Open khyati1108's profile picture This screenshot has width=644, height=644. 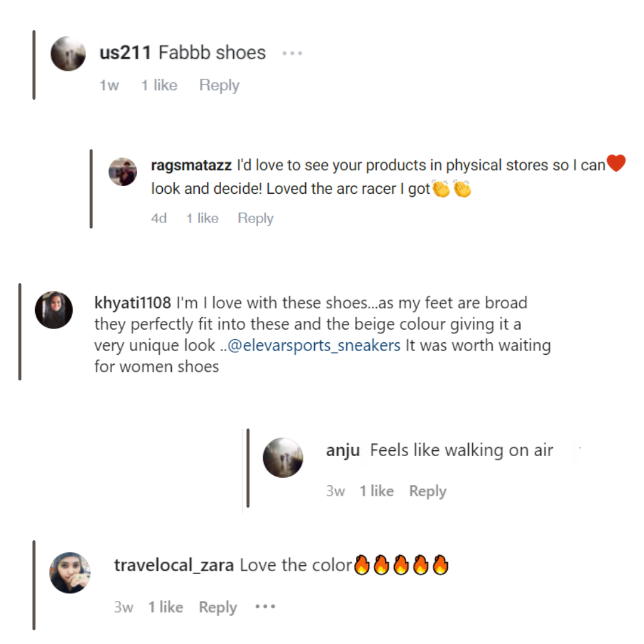[54, 310]
